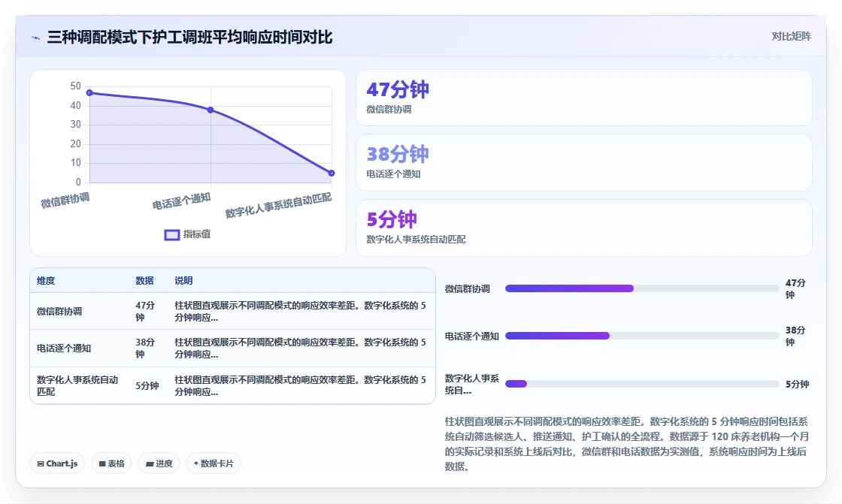Click the 50 y-axis tick label
Screen dimensions: 842x504
75,86
